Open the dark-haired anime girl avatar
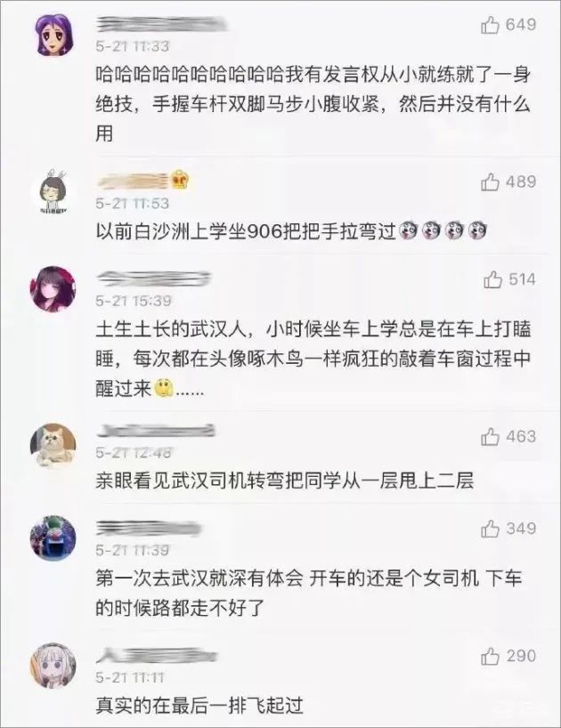Viewport: 561px width, 728px height. pyautogui.click(x=53, y=289)
